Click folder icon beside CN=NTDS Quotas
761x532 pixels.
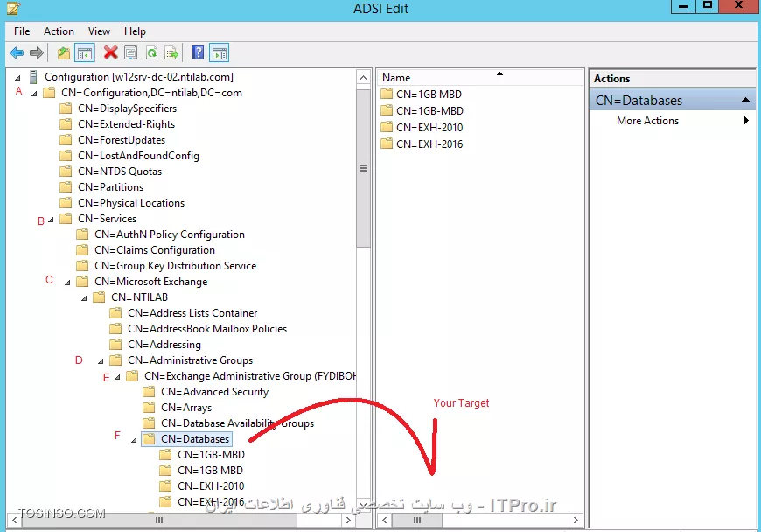coord(66,171)
